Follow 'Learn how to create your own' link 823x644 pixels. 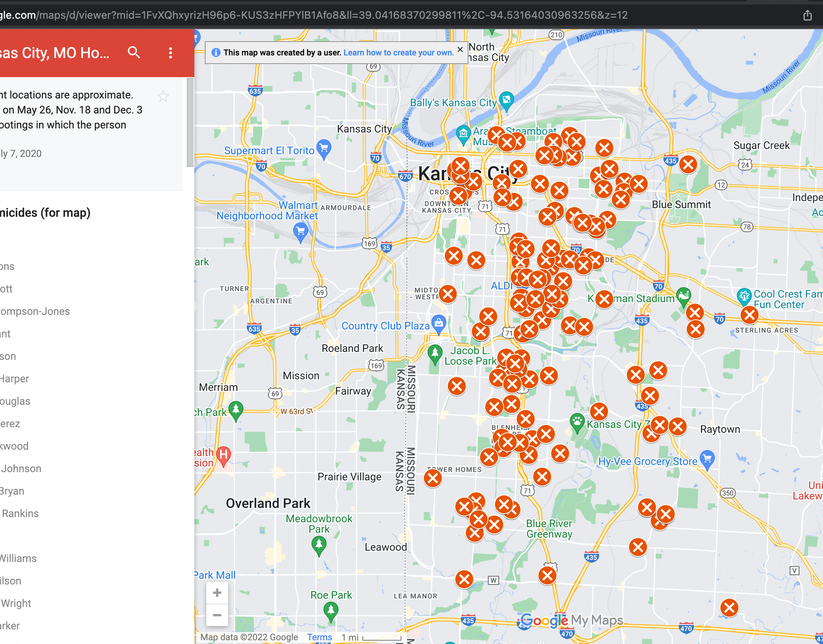tap(398, 53)
